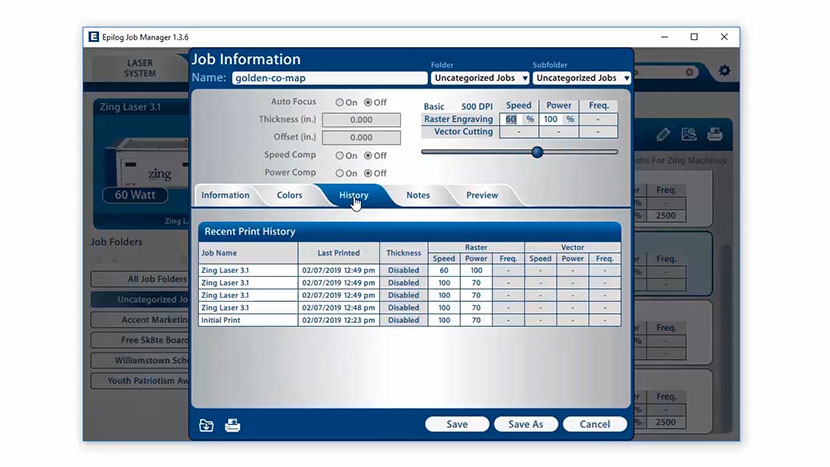Viewport: 830px width, 467px height.
Task: Turn Auto Focus on
Action: [x=340, y=102]
